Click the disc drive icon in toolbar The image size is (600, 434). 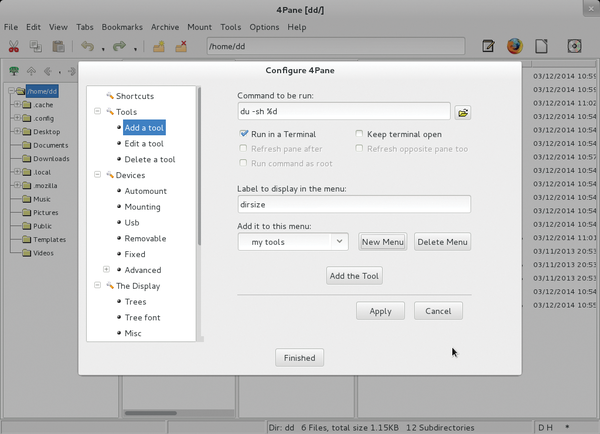pyautogui.click(x=574, y=46)
